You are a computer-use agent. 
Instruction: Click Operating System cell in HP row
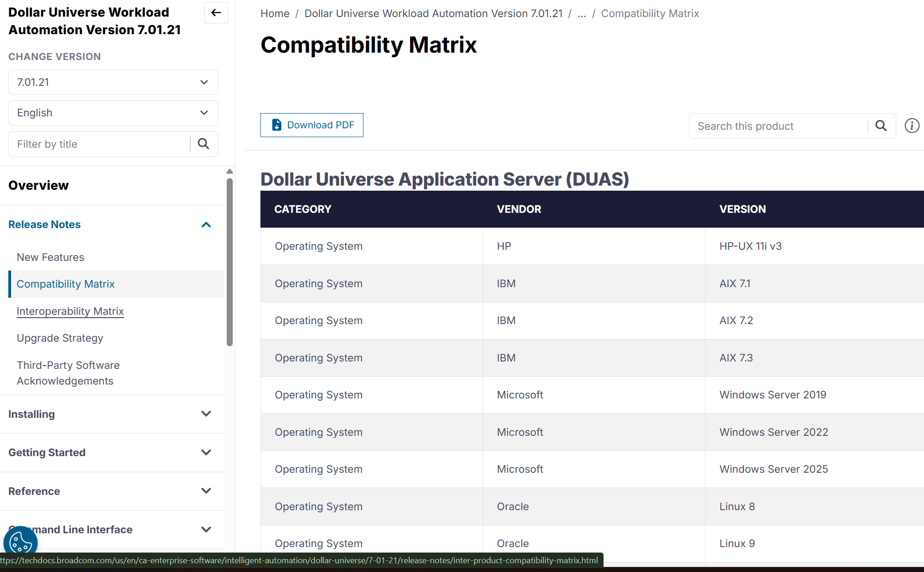372,246
